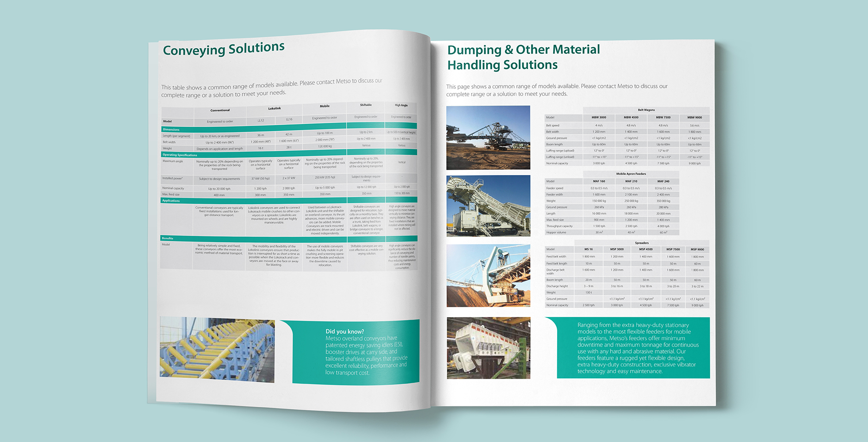The height and width of the screenshot is (442, 868).
Task: Click the "MBW 3000" model column header
Action: pos(599,118)
